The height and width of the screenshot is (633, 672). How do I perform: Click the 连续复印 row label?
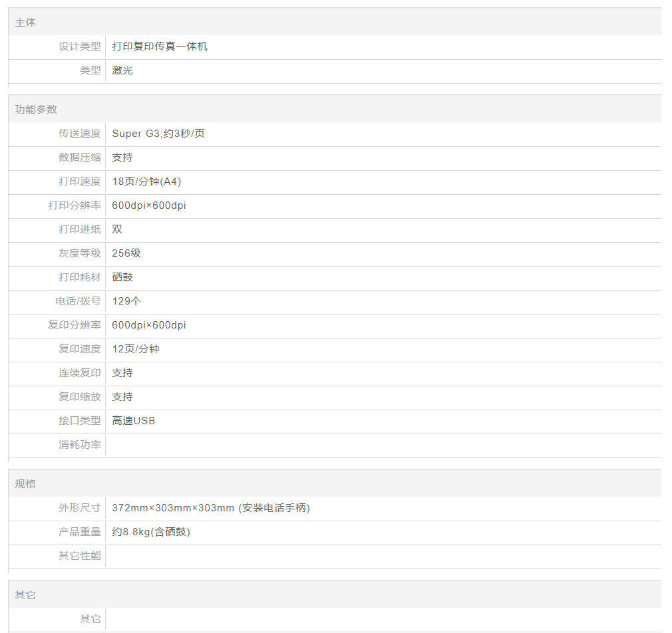[80, 373]
